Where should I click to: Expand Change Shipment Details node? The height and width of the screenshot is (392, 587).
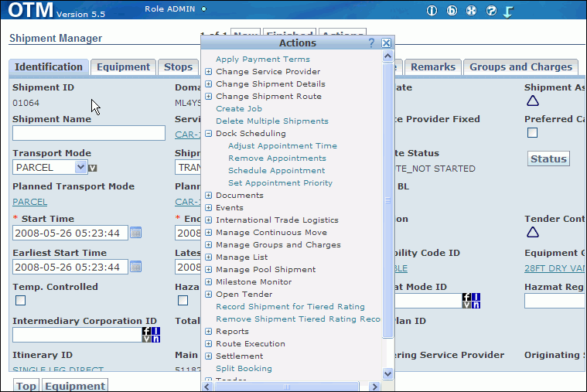click(209, 84)
